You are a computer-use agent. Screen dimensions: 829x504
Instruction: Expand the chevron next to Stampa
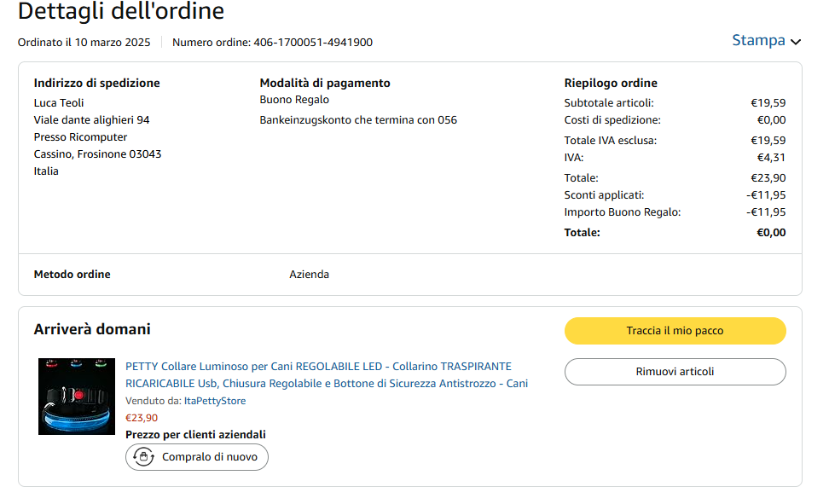pos(796,42)
